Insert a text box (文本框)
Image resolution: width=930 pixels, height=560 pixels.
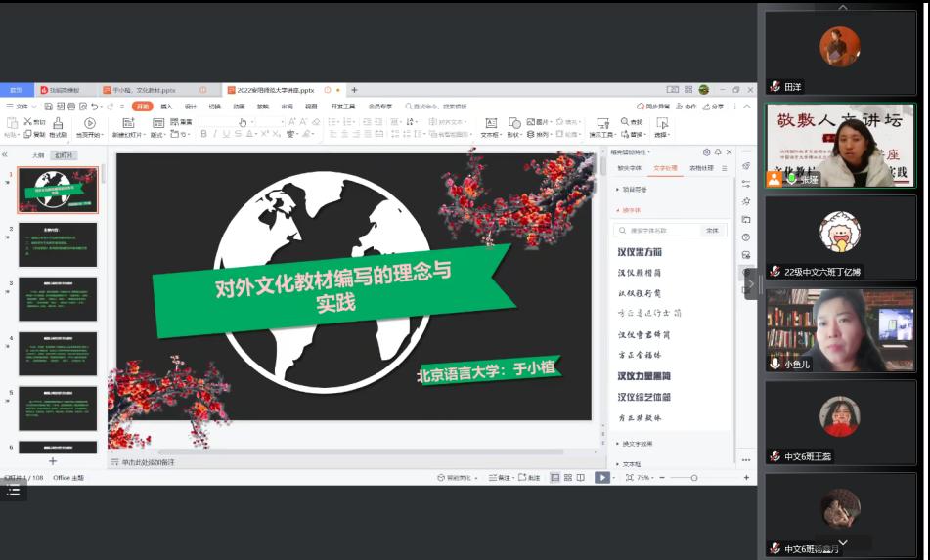[491, 124]
